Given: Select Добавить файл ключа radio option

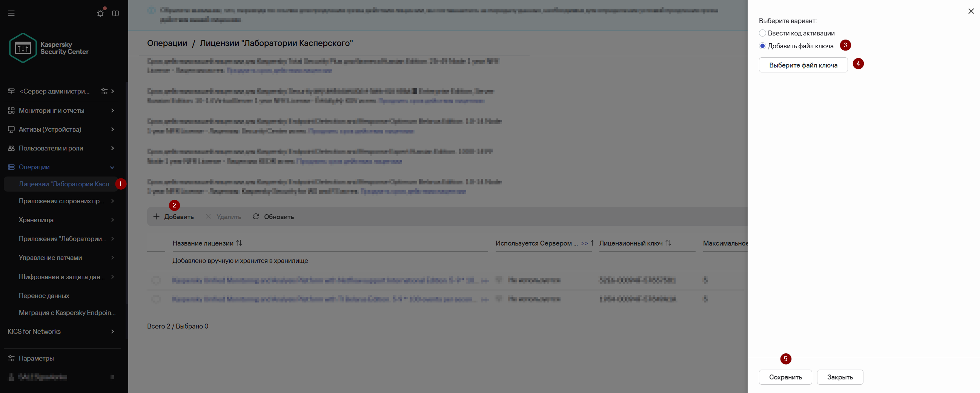Looking at the screenshot, I should coord(762,46).
